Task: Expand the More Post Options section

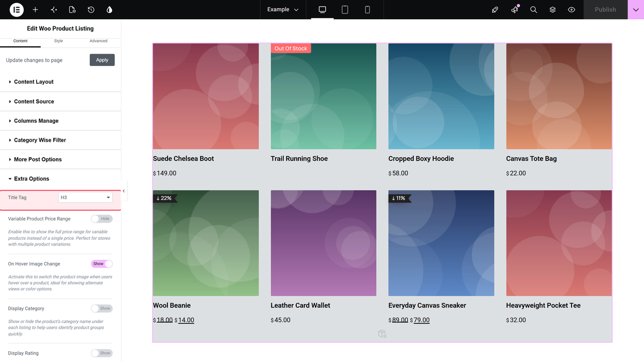Action: pos(61,159)
